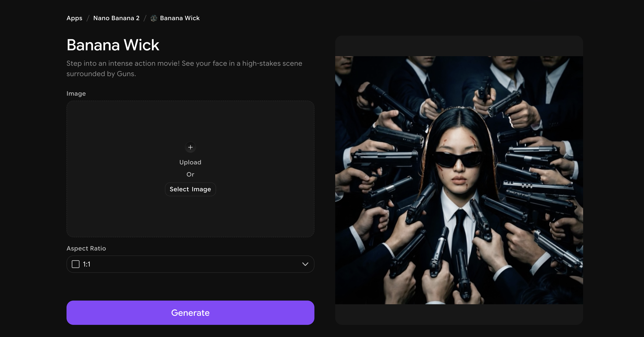Click the Image field label
Viewport: 644px width, 337px height.
[x=76, y=93]
